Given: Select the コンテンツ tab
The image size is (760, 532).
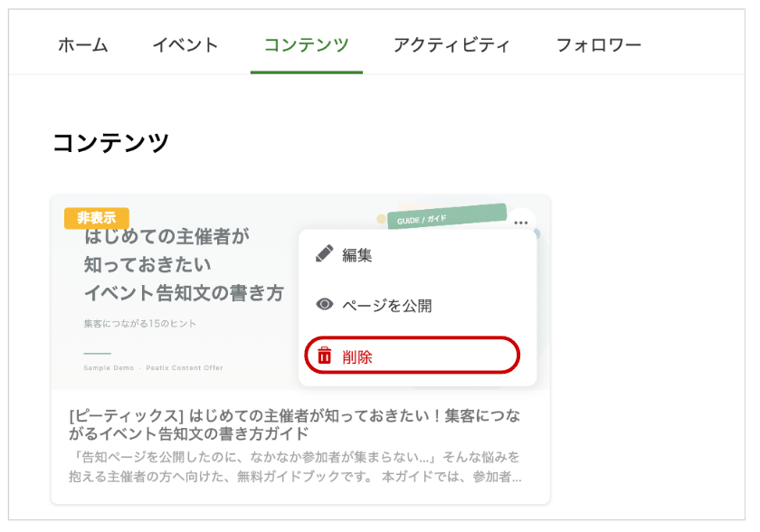Looking at the screenshot, I should click(x=307, y=45).
